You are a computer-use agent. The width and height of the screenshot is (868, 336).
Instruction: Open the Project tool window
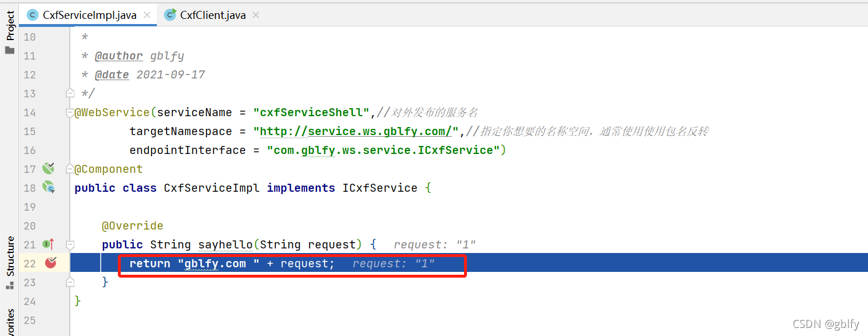click(10, 26)
